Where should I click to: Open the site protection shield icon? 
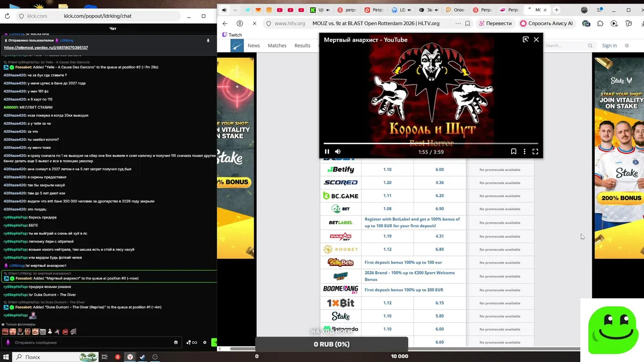269,23
